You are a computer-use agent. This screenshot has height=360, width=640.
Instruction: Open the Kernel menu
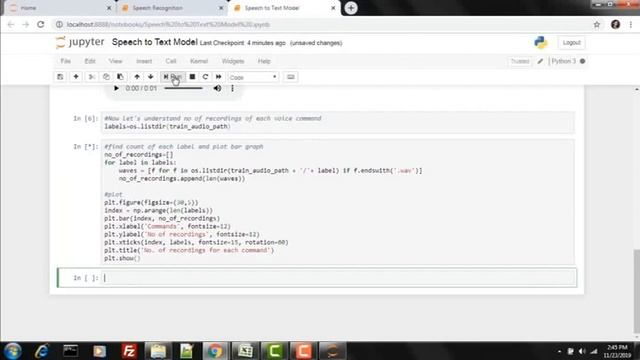(199, 61)
